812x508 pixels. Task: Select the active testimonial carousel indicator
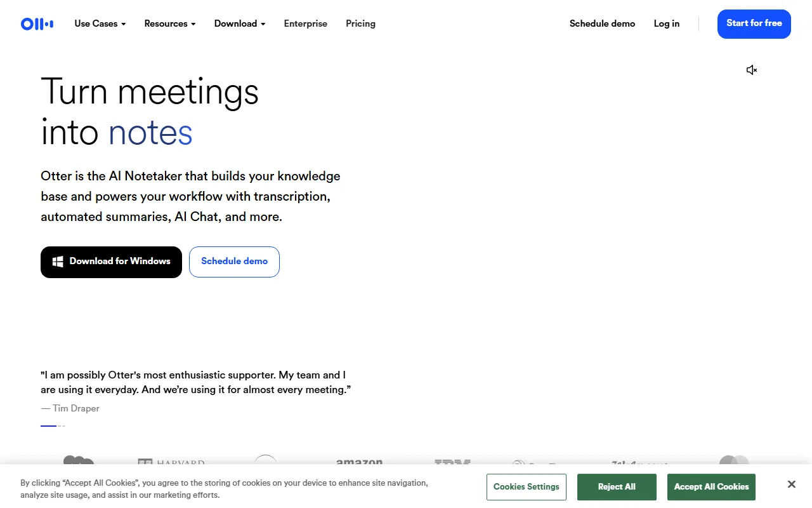point(48,425)
